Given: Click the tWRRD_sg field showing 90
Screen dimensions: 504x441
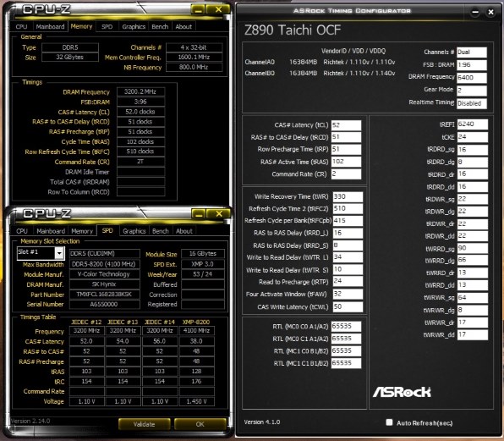Looking at the screenshot, I should [473, 248].
